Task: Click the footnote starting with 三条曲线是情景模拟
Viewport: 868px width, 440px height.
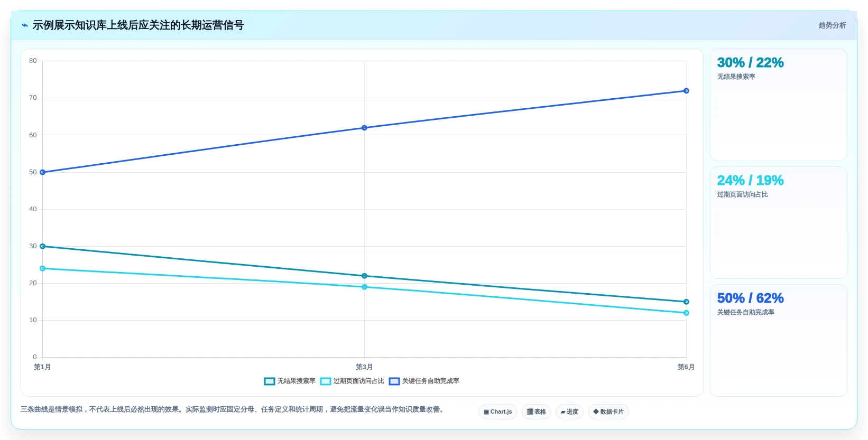Action: [233, 409]
